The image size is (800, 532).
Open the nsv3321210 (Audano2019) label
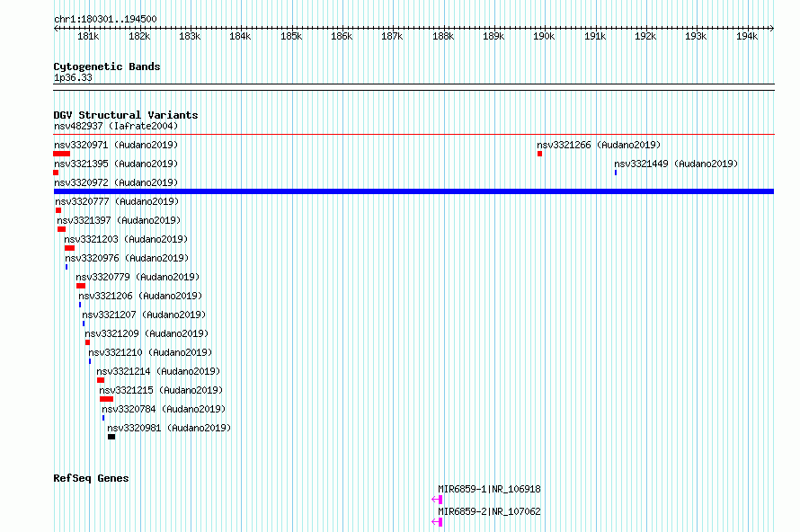point(150,352)
